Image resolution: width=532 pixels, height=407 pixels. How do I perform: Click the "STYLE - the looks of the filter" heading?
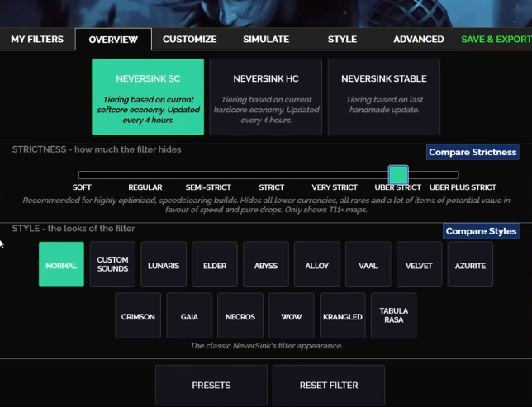coord(74,228)
